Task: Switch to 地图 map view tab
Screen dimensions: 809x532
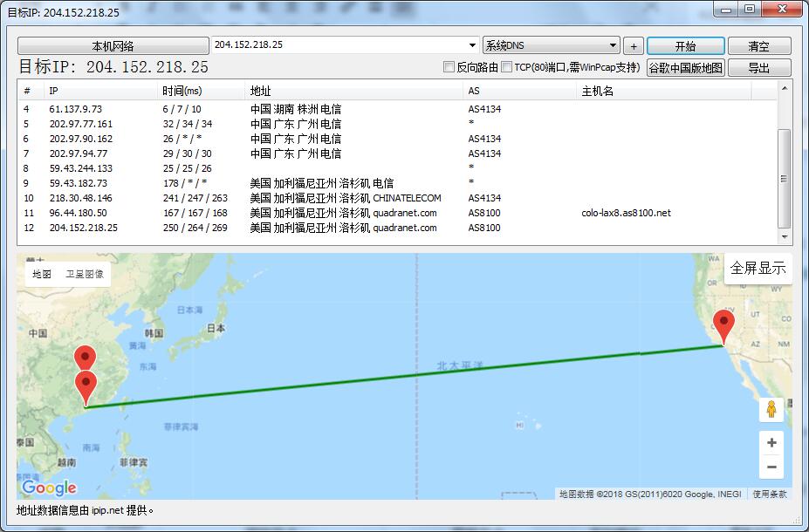Action: tap(42, 274)
